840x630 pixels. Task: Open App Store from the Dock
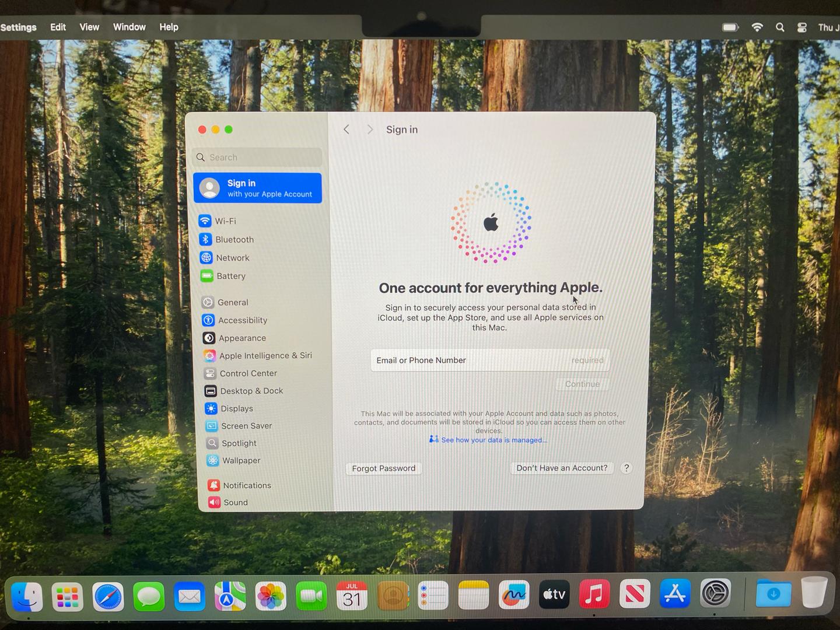pyautogui.click(x=675, y=593)
